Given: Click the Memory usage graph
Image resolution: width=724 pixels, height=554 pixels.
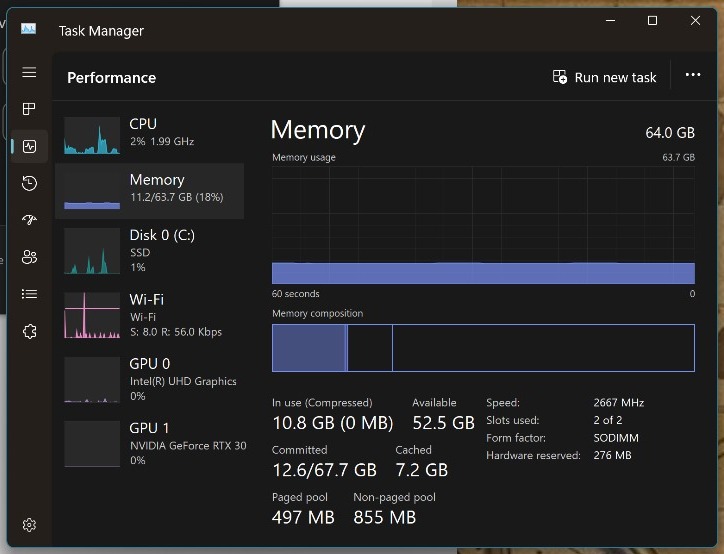Looking at the screenshot, I should coord(483,225).
